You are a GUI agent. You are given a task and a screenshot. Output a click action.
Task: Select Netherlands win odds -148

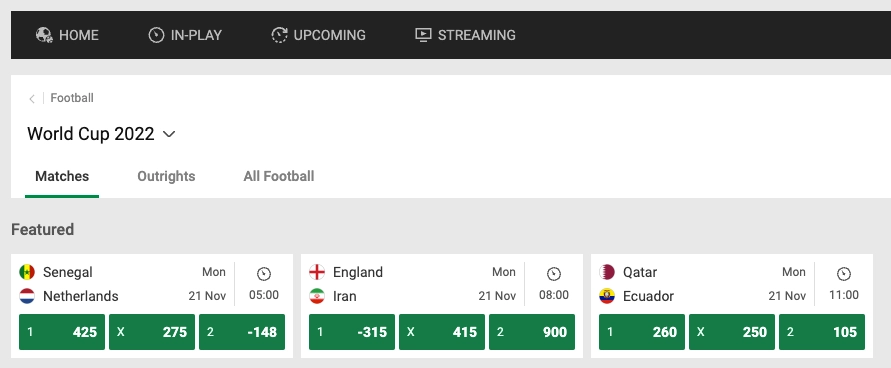[242, 332]
